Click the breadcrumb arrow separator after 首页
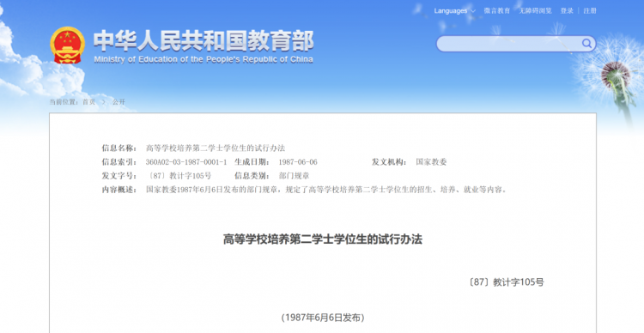The image size is (644, 333). (x=104, y=102)
